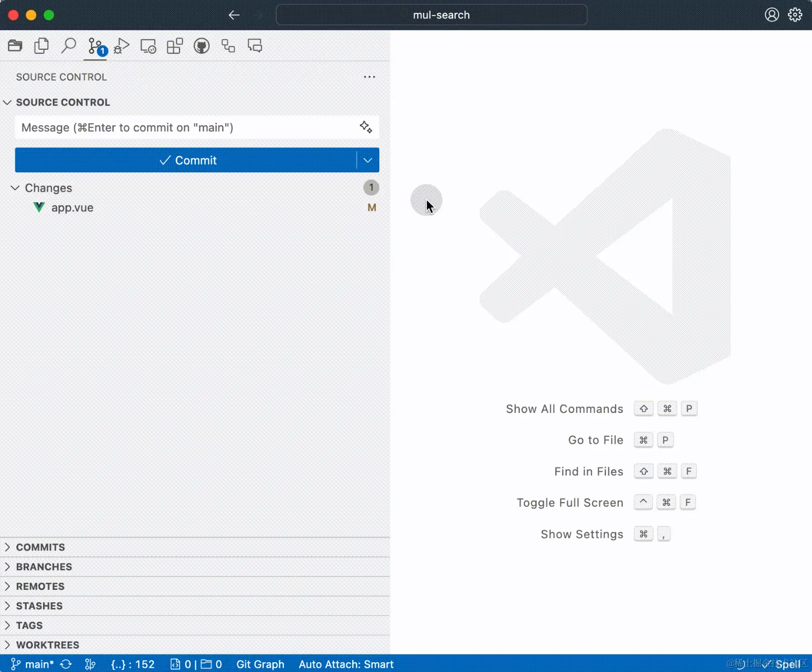Click the branch-fork icon right of the sync icon

tap(90, 664)
